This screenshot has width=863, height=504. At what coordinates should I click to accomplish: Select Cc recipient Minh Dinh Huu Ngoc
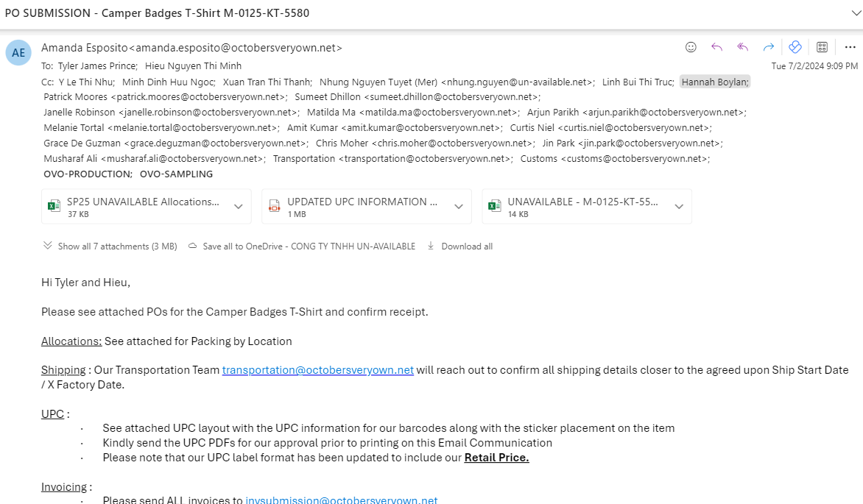point(169,82)
